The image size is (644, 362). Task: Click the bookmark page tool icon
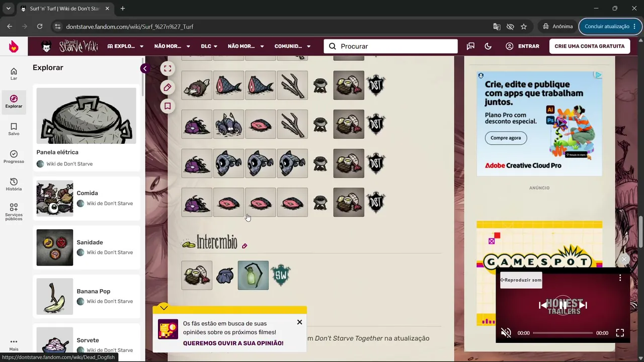click(168, 106)
